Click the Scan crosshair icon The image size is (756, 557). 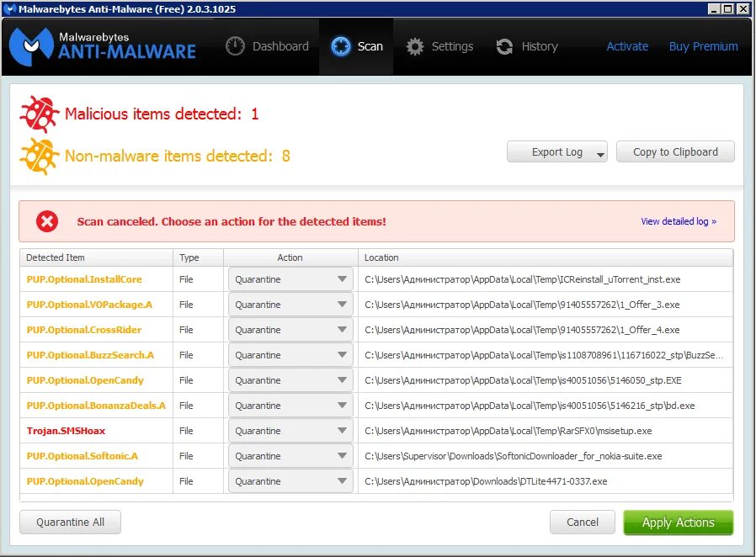pyautogui.click(x=341, y=46)
